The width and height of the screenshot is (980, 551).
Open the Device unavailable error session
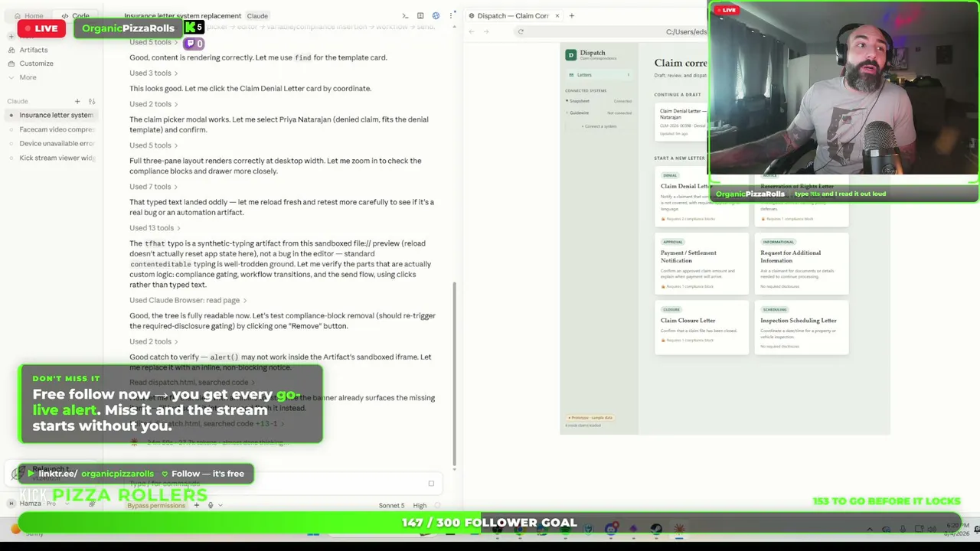[x=51, y=143]
